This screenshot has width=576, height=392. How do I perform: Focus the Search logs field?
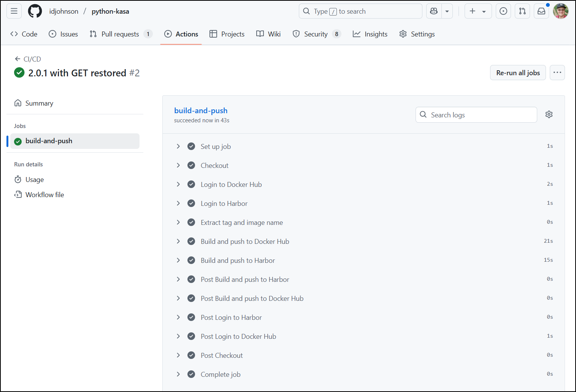476,115
